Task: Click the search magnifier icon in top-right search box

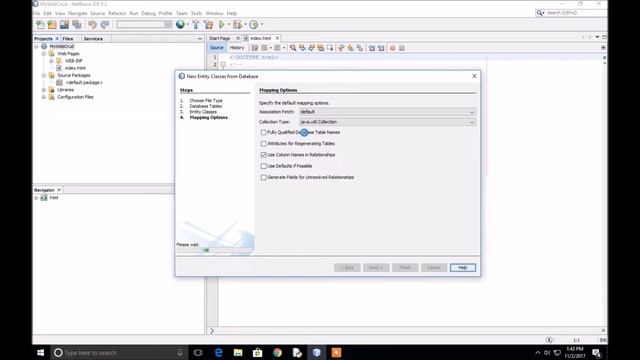Action: coord(540,13)
